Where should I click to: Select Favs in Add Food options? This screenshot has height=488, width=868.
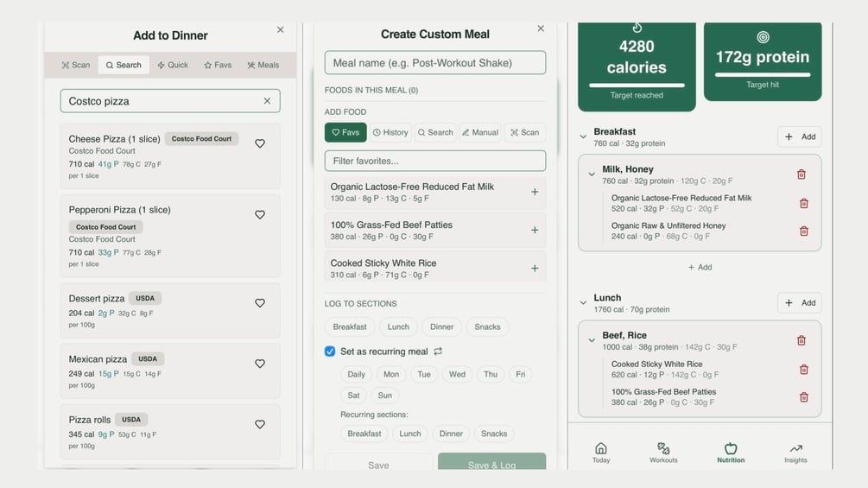[345, 132]
